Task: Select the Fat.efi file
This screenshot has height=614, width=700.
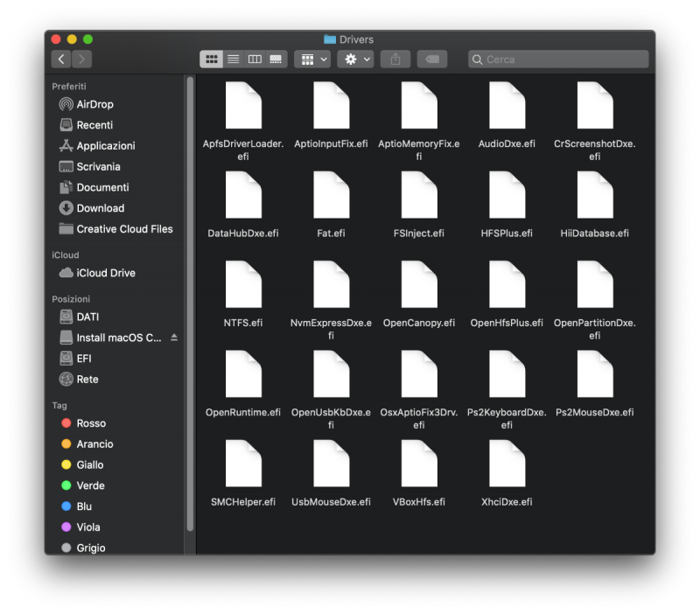Action: point(331,205)
